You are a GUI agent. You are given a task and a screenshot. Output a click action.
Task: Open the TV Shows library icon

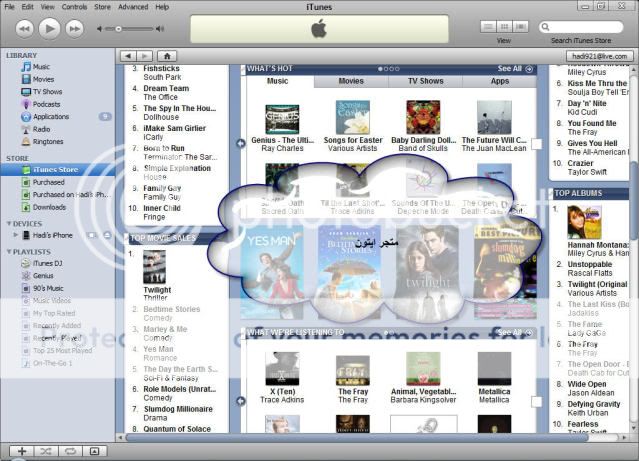[26, 92]
